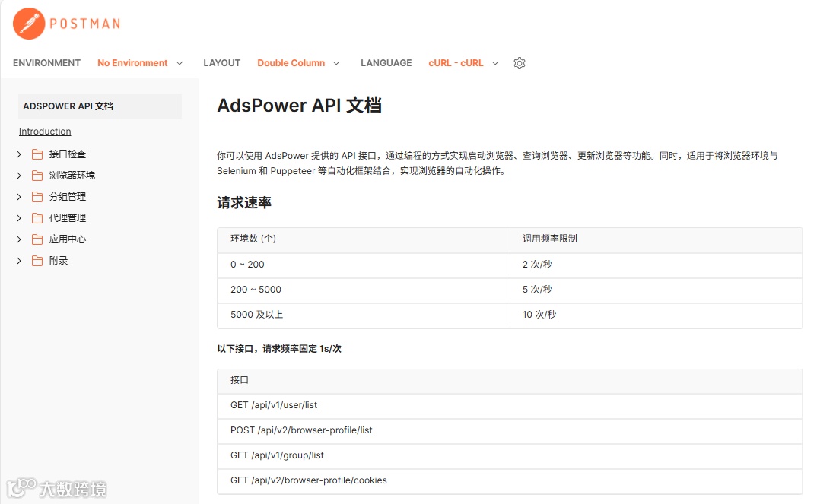The width and height of the screenshot is (817, 504).
Task: Expand the 接口检查 folder chevron
Action: [x=19, y=154]
